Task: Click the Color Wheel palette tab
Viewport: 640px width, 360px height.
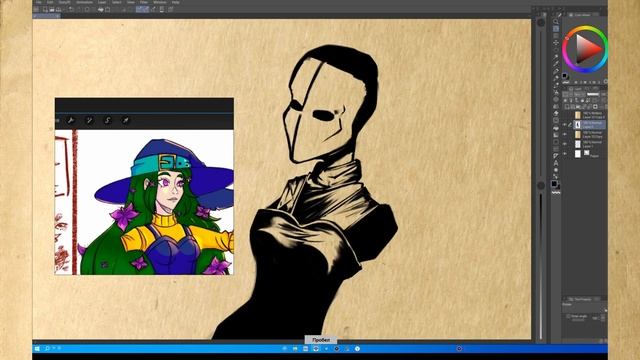Action: [582, 15]
